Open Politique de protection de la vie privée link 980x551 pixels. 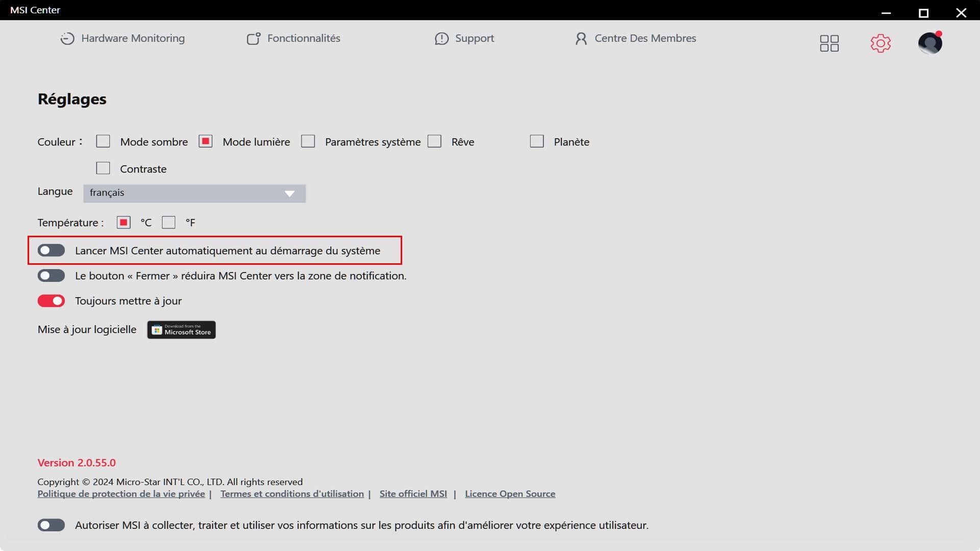click(121, 494)
